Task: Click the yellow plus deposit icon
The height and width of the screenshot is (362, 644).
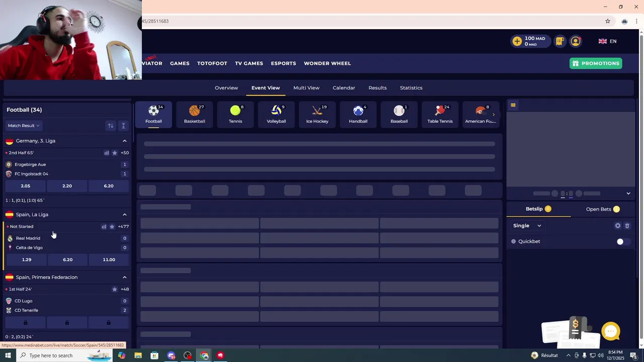Action: pos(517,41)
